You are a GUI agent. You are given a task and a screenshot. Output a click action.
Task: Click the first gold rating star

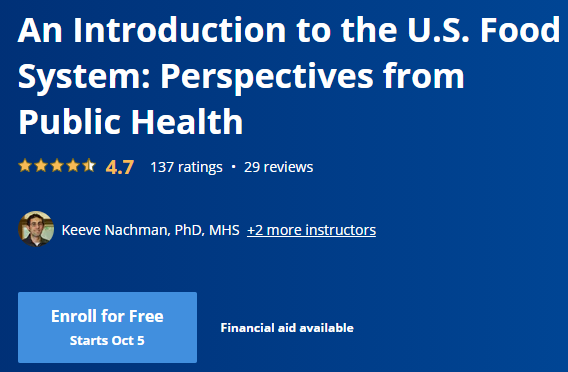[x=25, y=166]
